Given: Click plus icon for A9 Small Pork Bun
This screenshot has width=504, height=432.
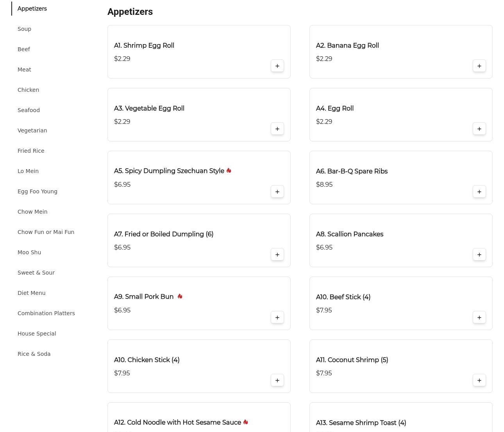Looking at the screenshot, I should point(277,318).
